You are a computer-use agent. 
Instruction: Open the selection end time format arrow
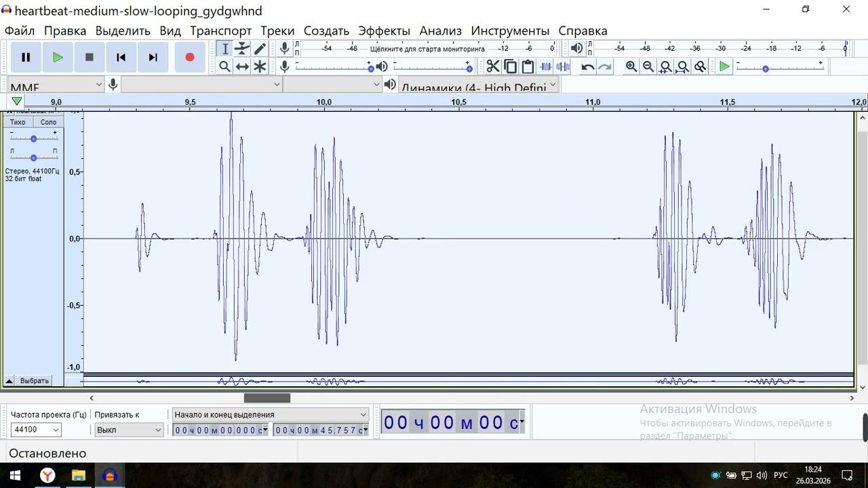366,430
